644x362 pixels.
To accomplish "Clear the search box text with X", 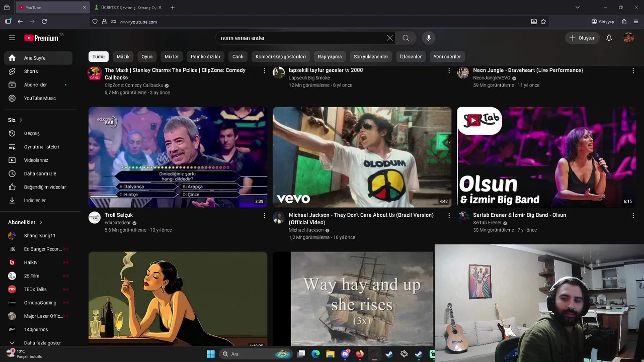I will [x=389, y=38].
